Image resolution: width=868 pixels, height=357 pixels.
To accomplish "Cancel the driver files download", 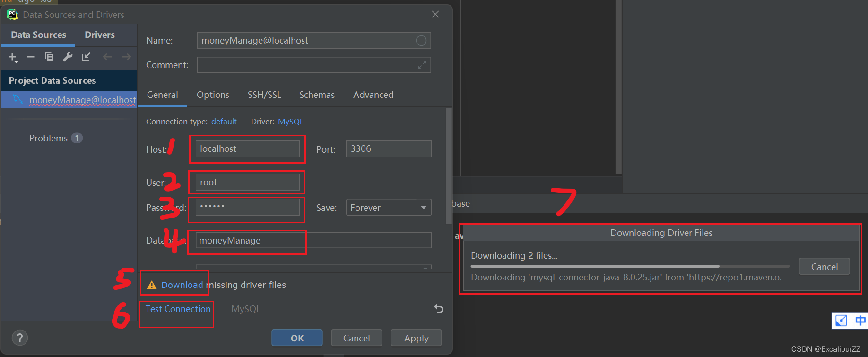I will 824,266.
